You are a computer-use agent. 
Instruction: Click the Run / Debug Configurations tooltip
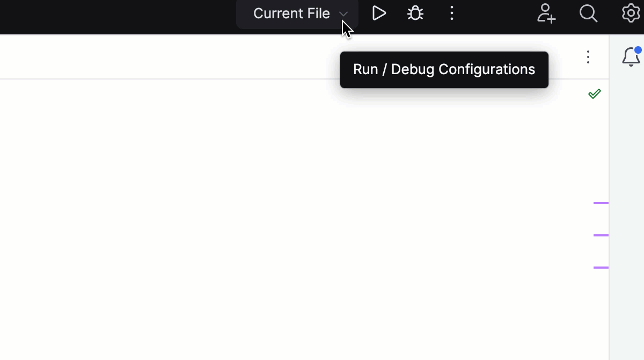444,69
